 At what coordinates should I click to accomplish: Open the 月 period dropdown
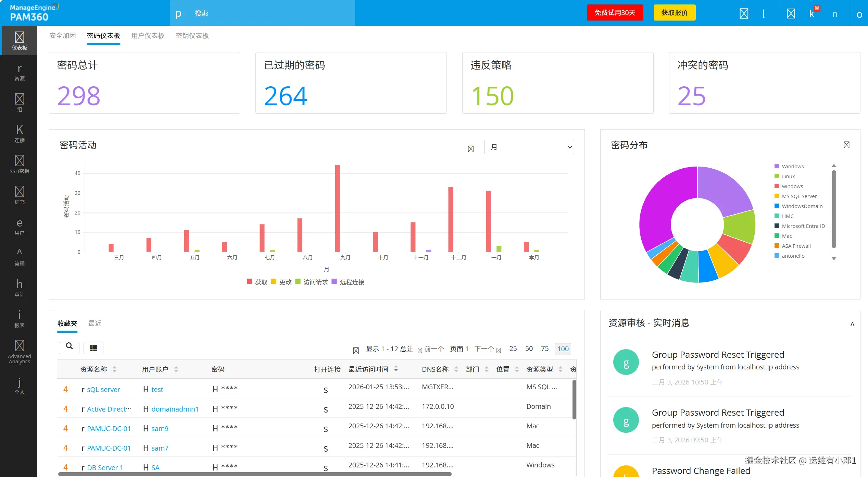pyautogui.click(x=529, y=147)
